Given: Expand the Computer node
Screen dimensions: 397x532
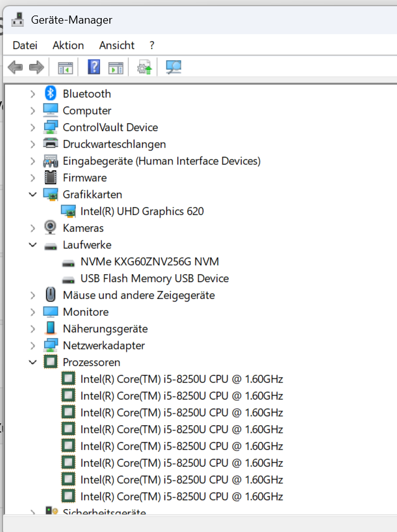Looking at the screenshot, I should (x=32, y=111).
